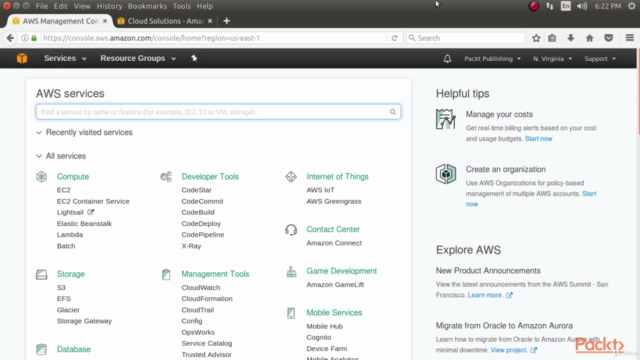Image resolution: width=640 pixels, height=360 pixels.
Task: Click the Contact Center headset icon
Action: click(291, 230)
